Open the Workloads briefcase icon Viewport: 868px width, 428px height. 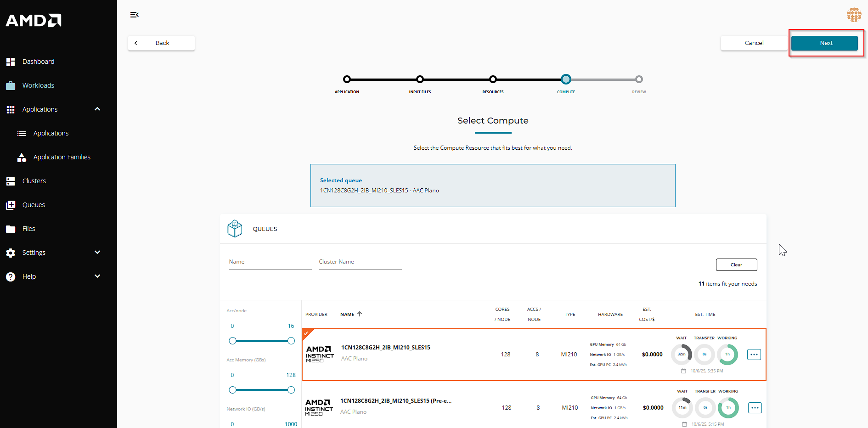pyautogui.click(x=11, y=85)
